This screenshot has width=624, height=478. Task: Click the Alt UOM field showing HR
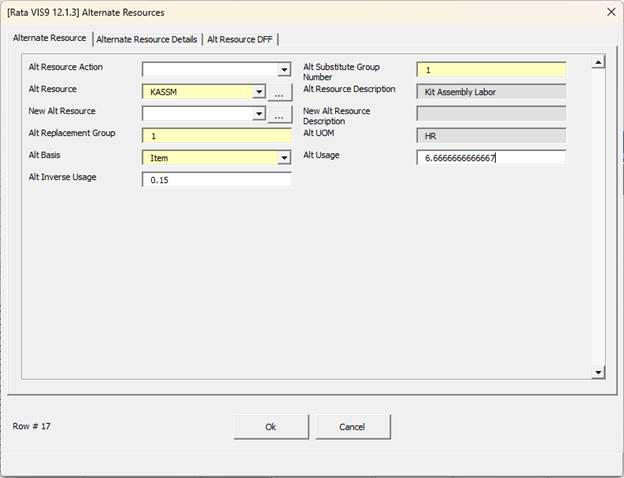pos(490,136)
